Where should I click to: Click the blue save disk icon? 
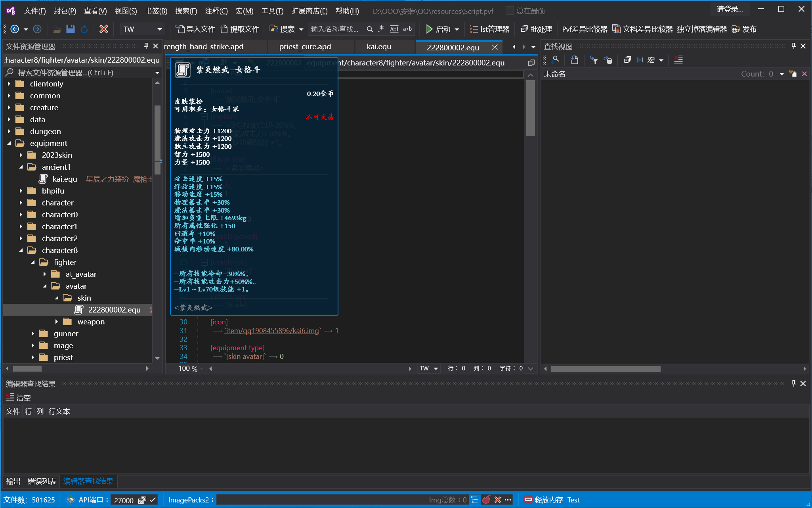pyautogui.click(x=71, y=29)
